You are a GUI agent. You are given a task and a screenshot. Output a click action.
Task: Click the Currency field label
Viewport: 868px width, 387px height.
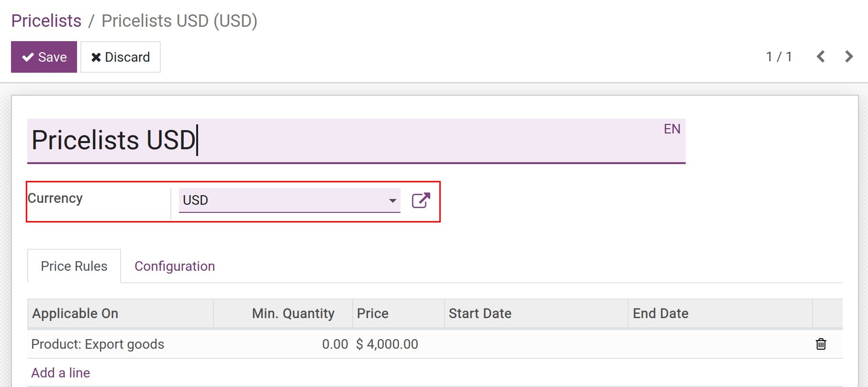[55, 198]
